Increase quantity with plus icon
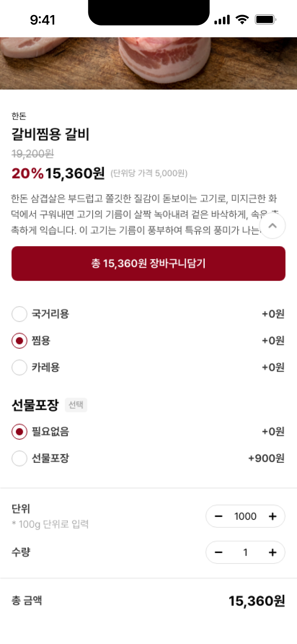Image resolution: width=297 pixels, height=644 pixels. coord(272,552)
